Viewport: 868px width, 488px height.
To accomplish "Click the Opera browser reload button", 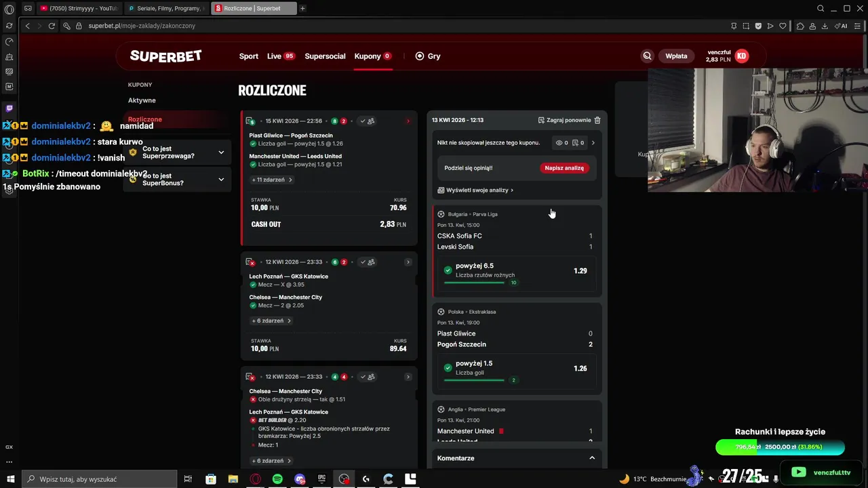I will pos(51,26).
